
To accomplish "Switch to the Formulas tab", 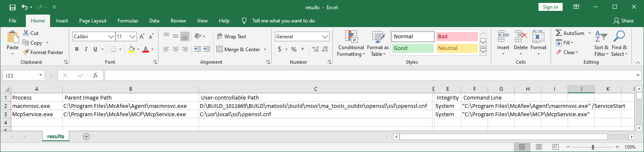I will tap(128, 21).
